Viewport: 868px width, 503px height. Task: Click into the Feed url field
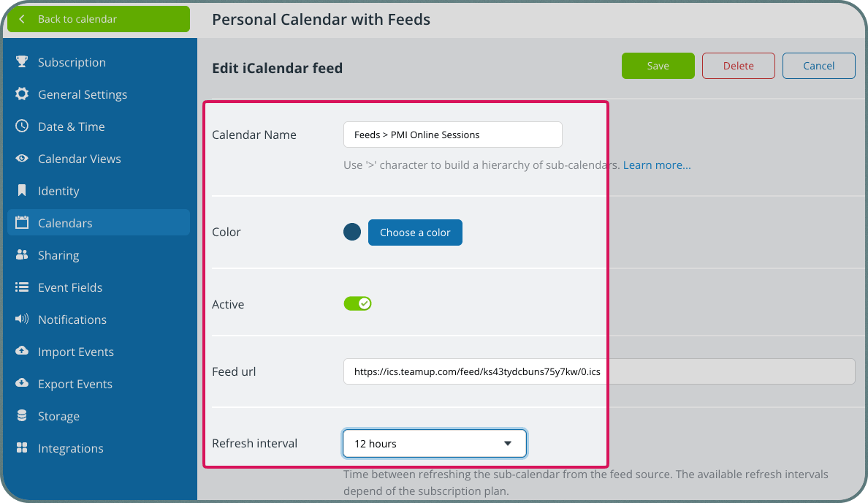pyautogui.click(x=599, y=371)
